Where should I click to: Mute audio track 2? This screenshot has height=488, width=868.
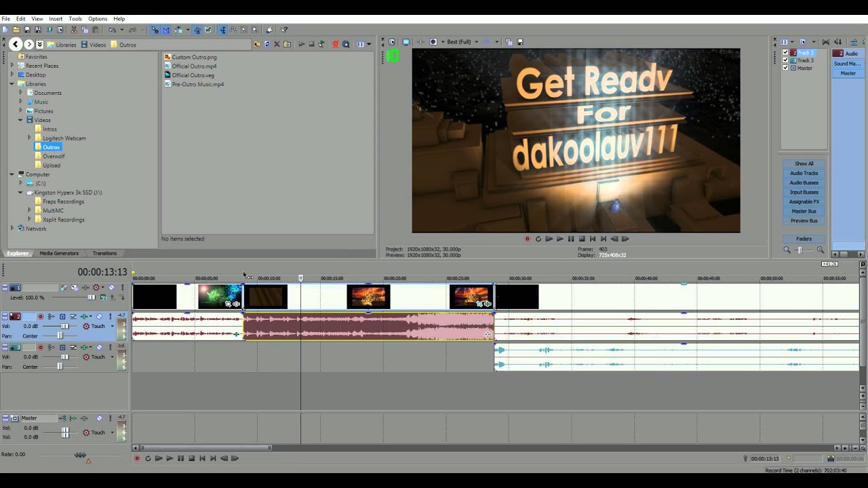[99, 317]
